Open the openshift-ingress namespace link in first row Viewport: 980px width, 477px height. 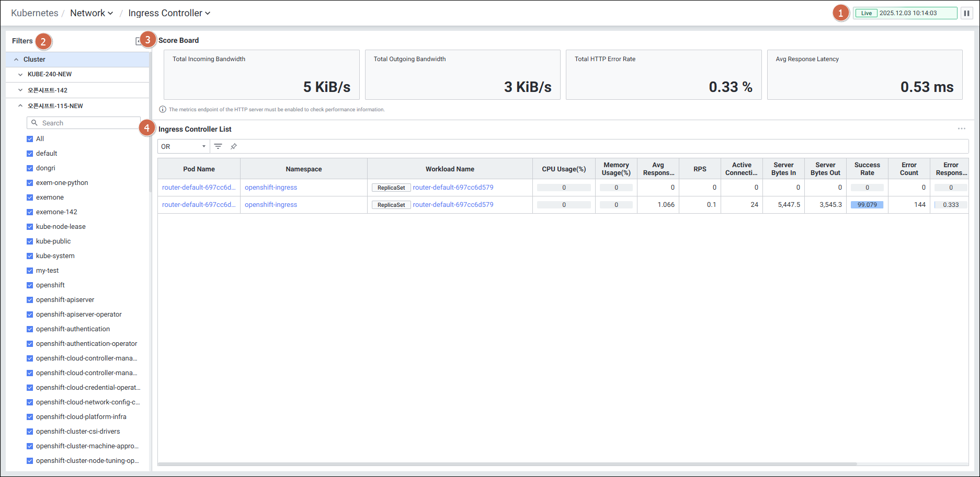(x=271, y=188)
